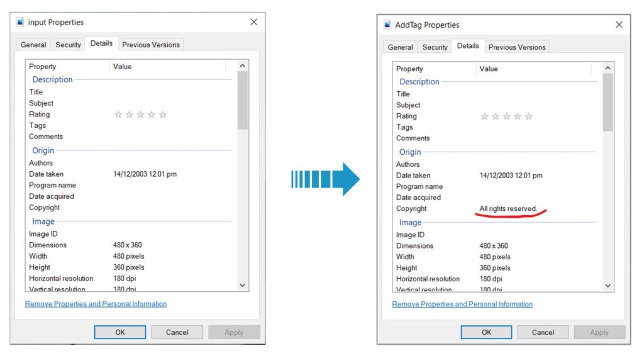Click Remove Properties link in AddTag Properties
Image resolution: width=644 pixels, height=358 pixels.
click(462, 305)
